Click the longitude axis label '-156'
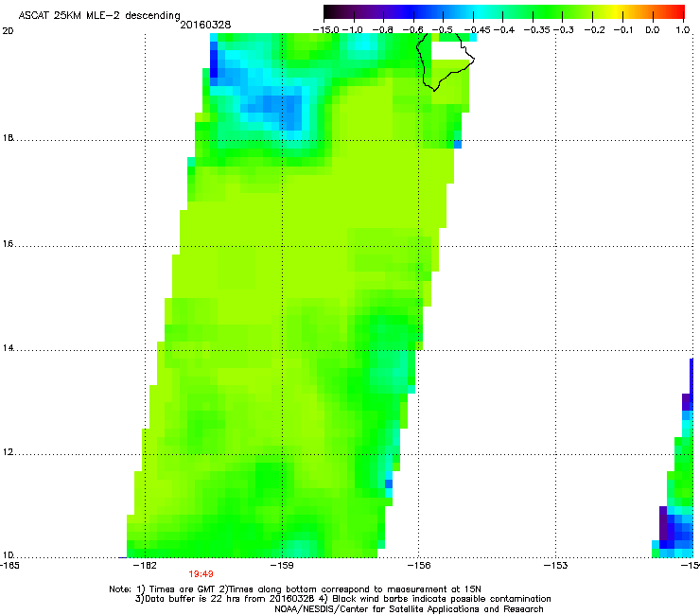The width and height of the screenshot is (700, 615). pyautogui.click(x=419, y=566)
